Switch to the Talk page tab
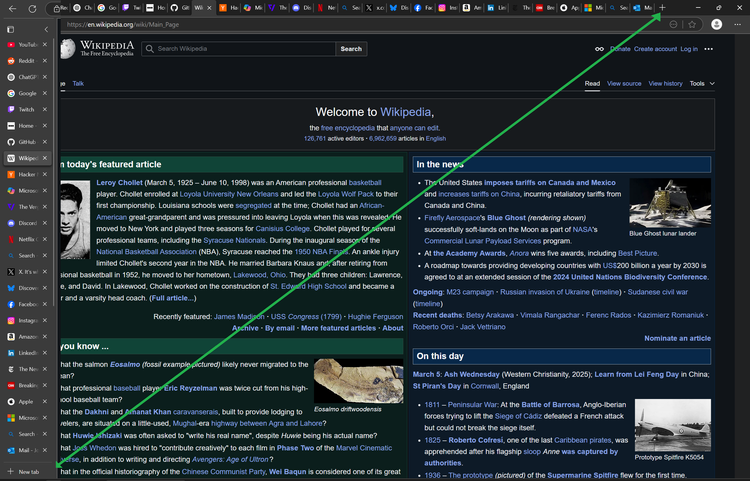 (x=78, y=83)
